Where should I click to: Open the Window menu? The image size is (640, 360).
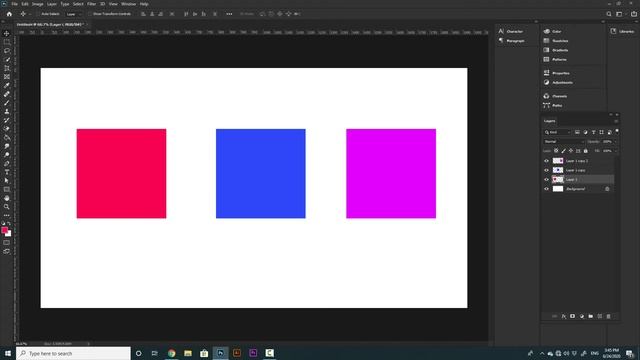coord(128,4)
